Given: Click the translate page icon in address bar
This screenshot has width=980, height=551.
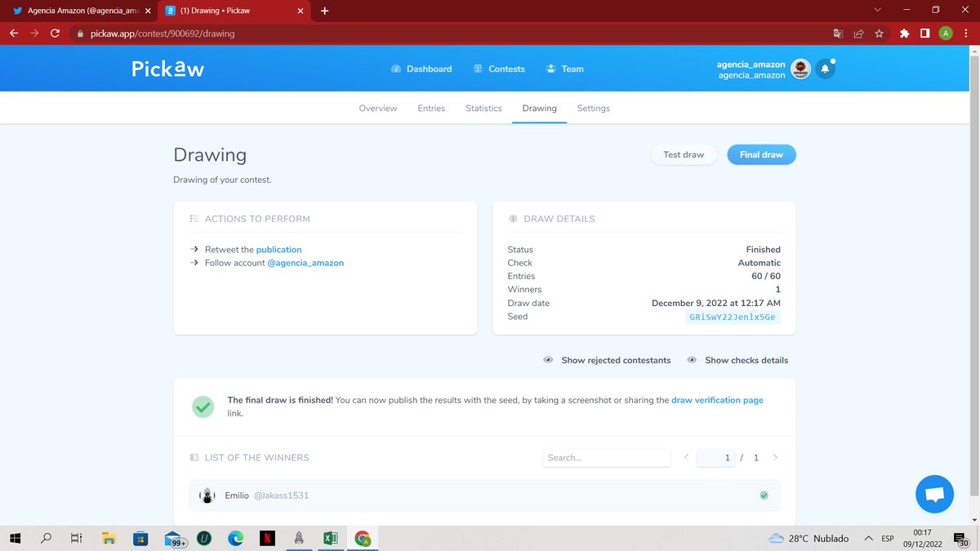Looking at the screenshot, I should [838, 33].
